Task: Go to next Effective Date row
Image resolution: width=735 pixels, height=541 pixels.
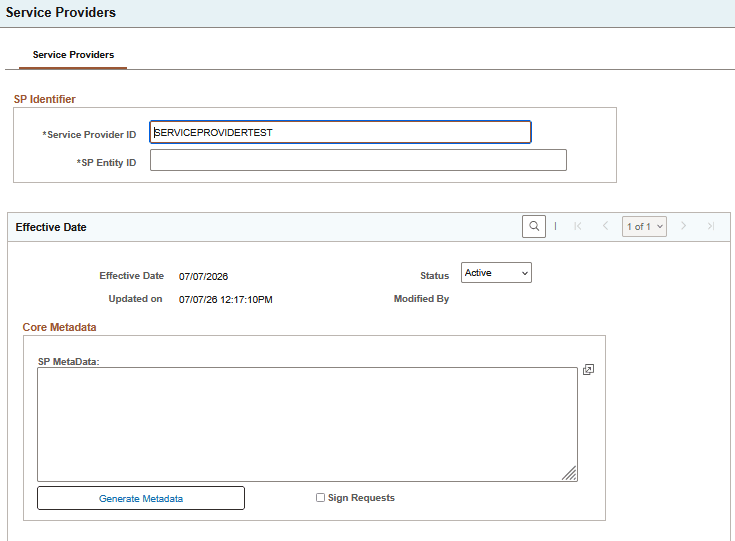Action: [683, 226]
